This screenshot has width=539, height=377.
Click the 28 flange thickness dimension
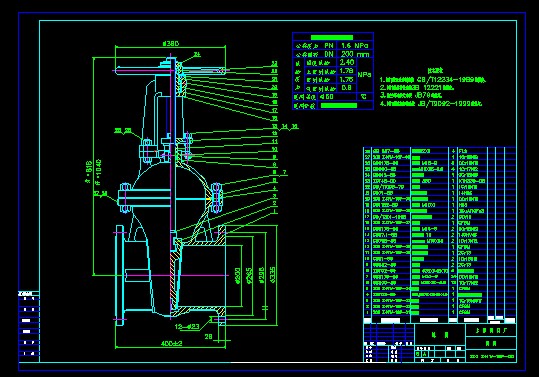208,336
